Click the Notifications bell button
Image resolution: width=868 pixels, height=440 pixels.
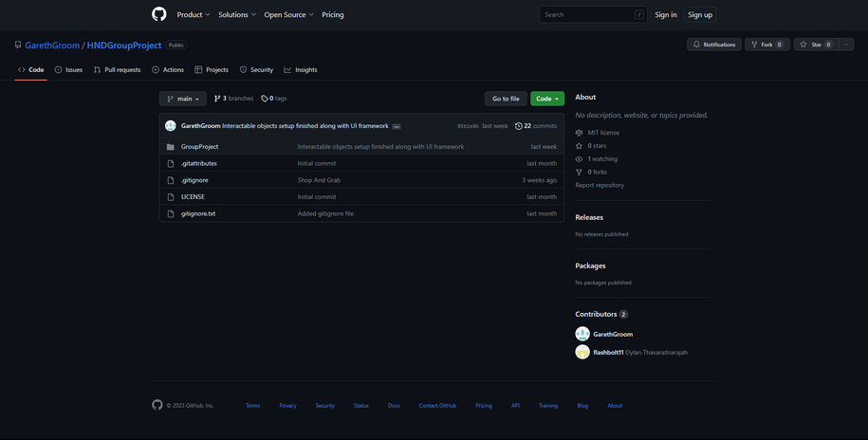pyautogui.click(x=714, y=45)
